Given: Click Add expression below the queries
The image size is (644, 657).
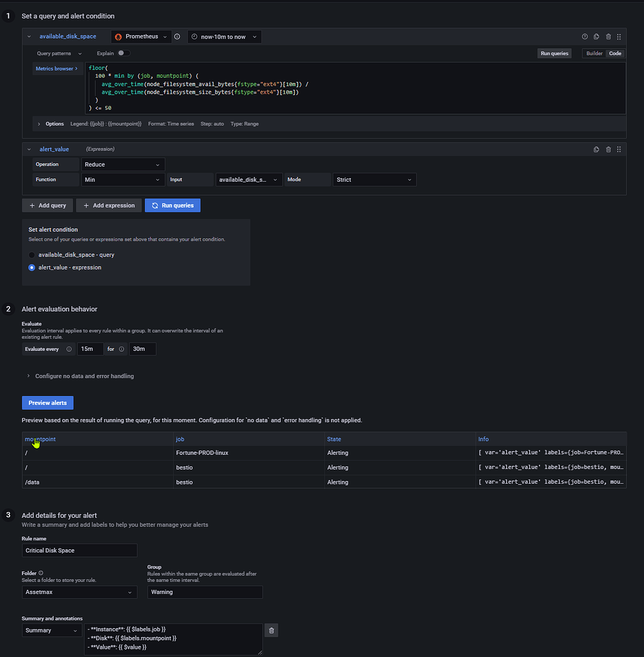Looking at the screenshot, I should click(108, 205).
